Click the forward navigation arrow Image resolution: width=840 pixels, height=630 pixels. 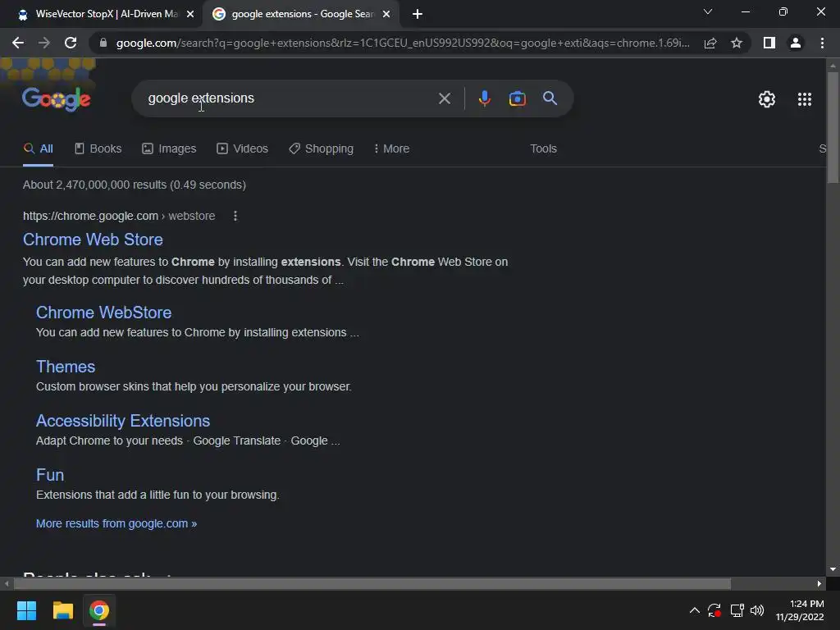[x=44, y=43]
